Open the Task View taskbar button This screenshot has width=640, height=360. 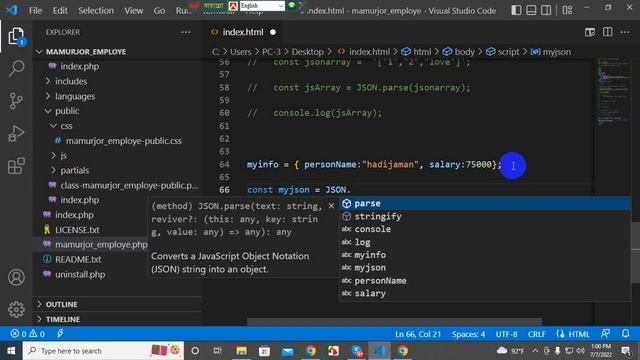(218, 351)
